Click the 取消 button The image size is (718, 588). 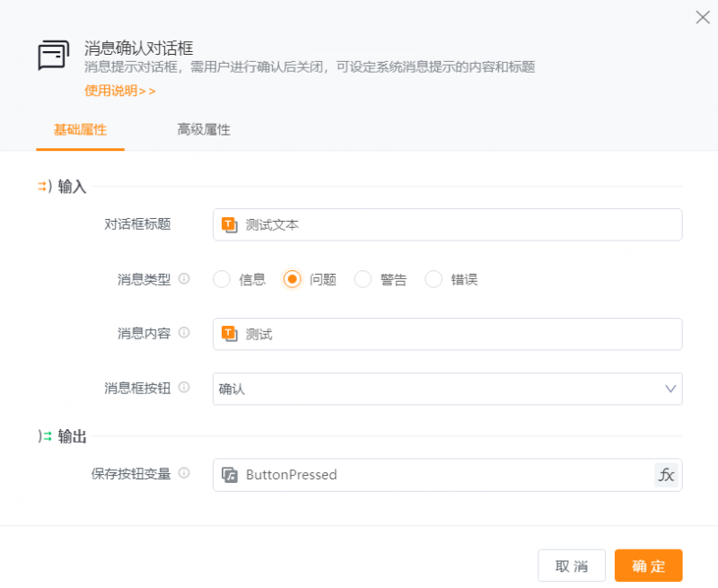572,566
